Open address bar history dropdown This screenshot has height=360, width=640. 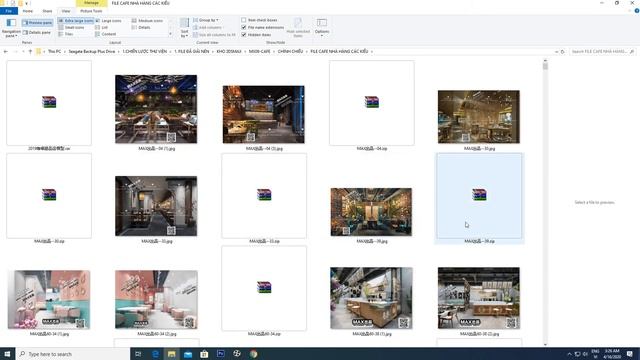(x=556, y=52)
